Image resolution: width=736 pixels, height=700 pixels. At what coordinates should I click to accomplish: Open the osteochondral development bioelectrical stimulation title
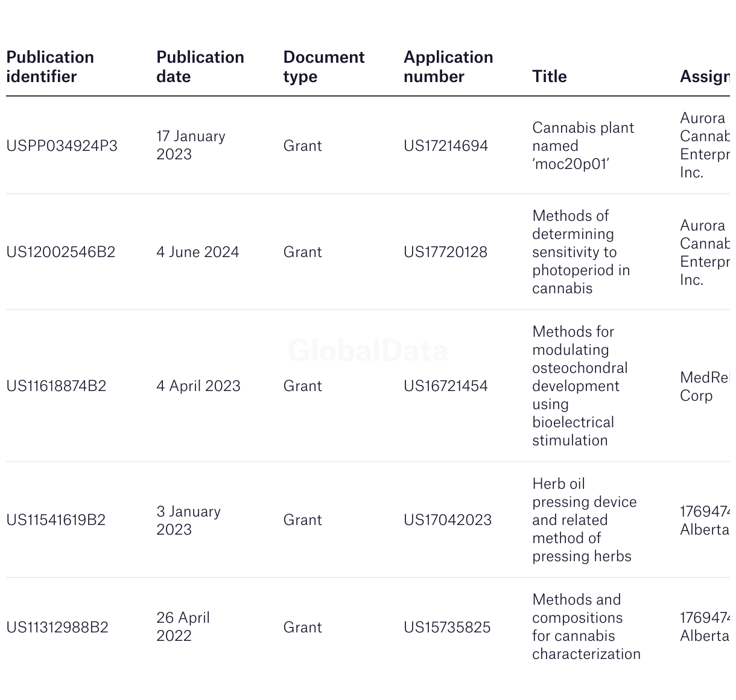580,386
